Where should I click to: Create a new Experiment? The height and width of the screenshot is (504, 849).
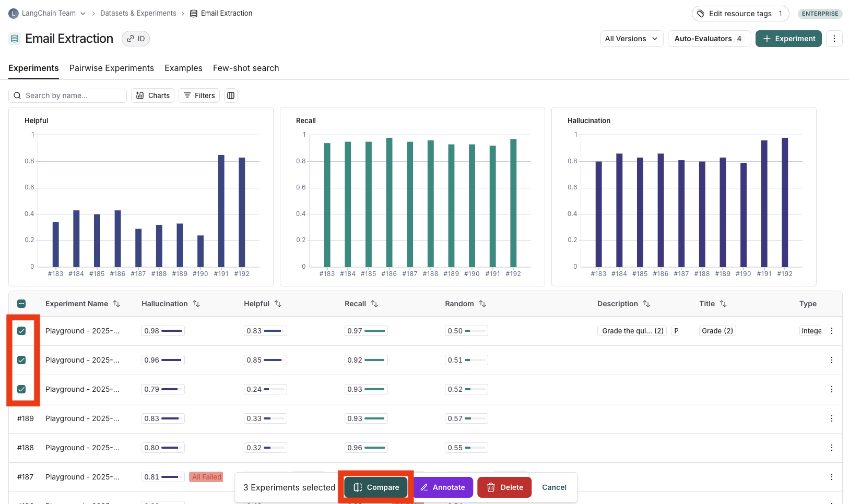click(788, 39)
